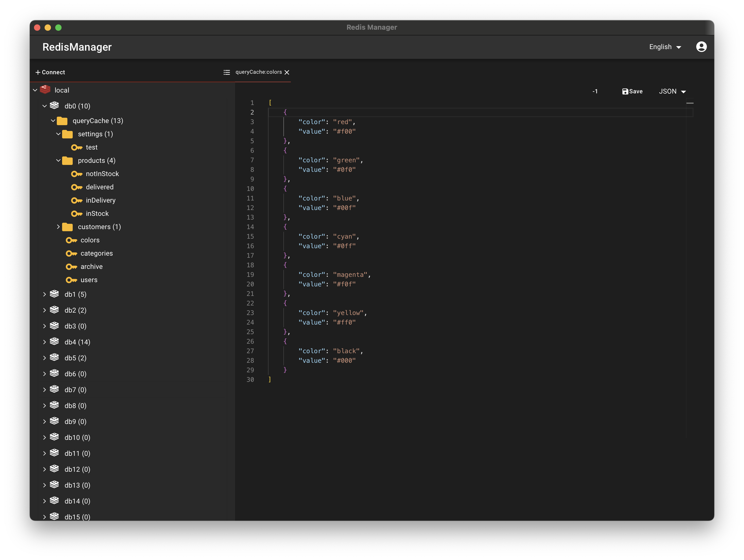Click the key icon beside categories
The height and width of the screenshot is (560, 744).
pyautogui.click(x=71, y=253)
